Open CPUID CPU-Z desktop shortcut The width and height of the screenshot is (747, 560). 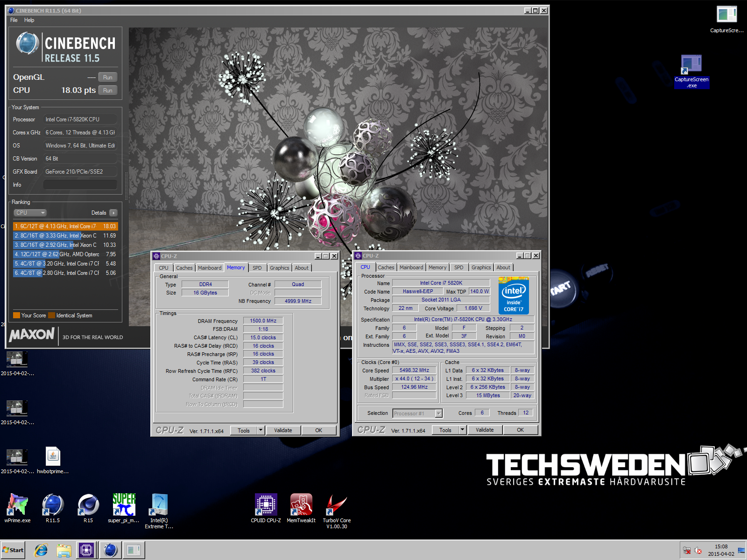(x=266, y=508)
